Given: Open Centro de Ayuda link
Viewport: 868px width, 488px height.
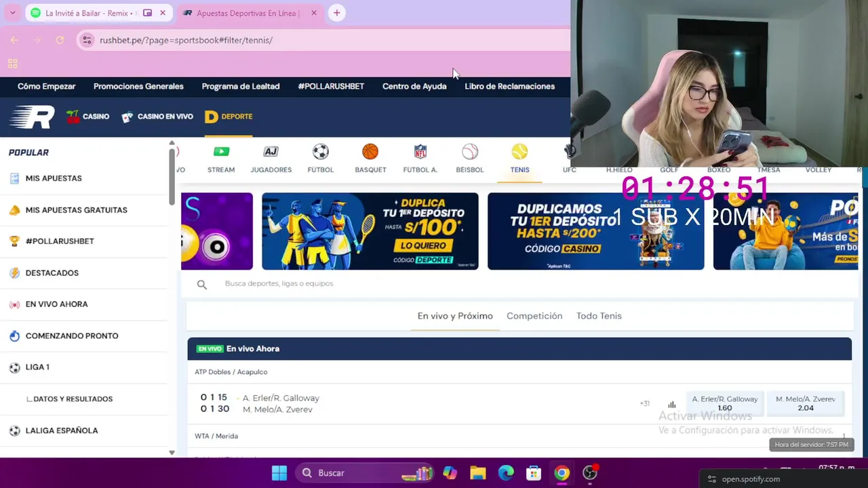Looking at the screenshot, I should click(x=414, y=86).
